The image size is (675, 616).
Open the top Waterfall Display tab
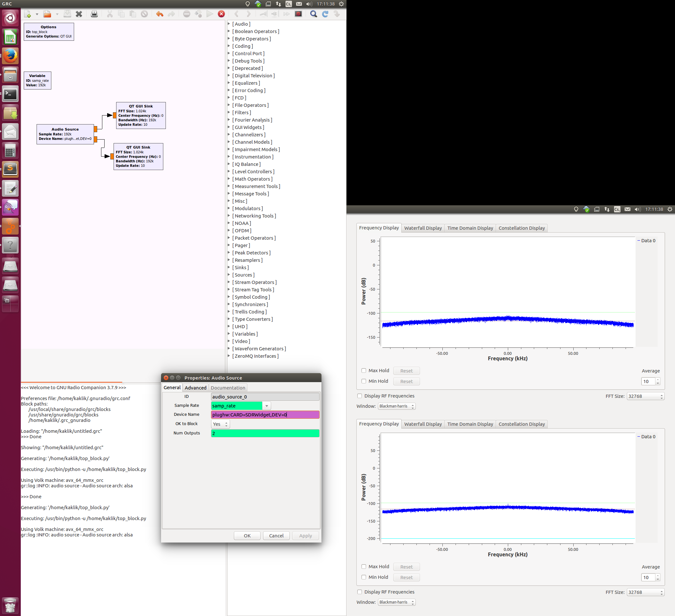point(423,228)
